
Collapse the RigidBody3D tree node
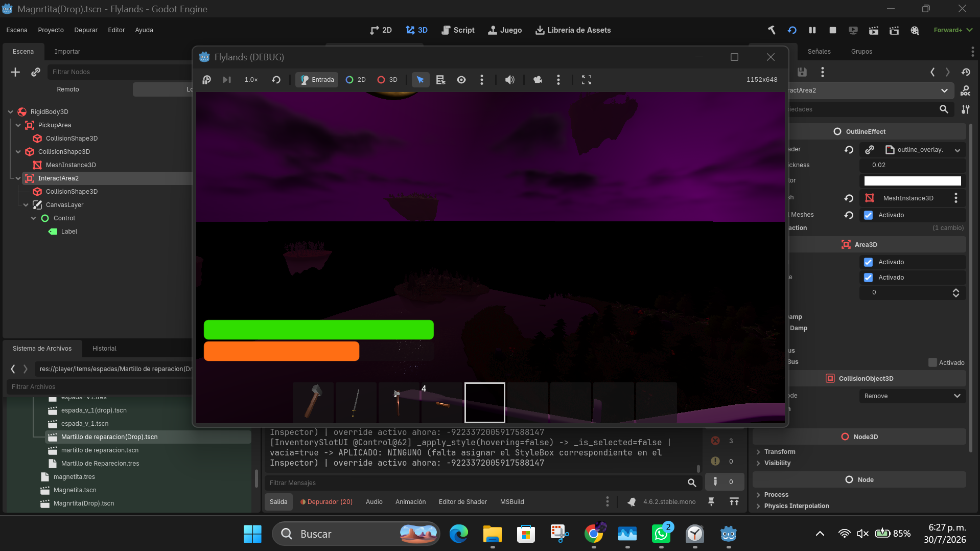pos(10,112)
